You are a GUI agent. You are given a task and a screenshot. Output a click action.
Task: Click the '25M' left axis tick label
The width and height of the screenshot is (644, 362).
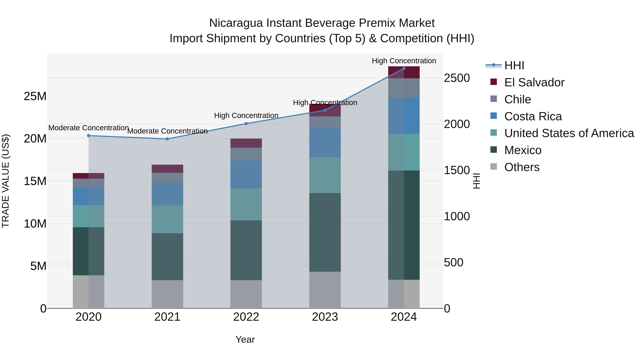tap(35, 96)
